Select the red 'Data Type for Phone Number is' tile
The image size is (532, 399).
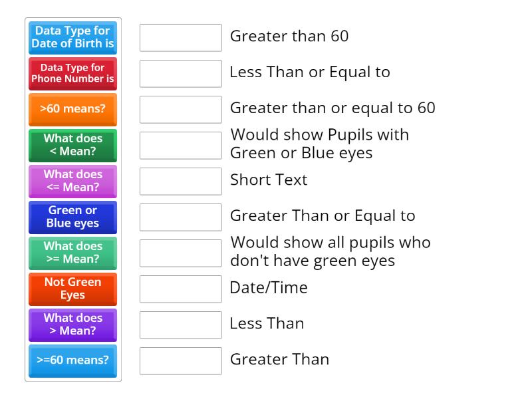click(73, 73)
